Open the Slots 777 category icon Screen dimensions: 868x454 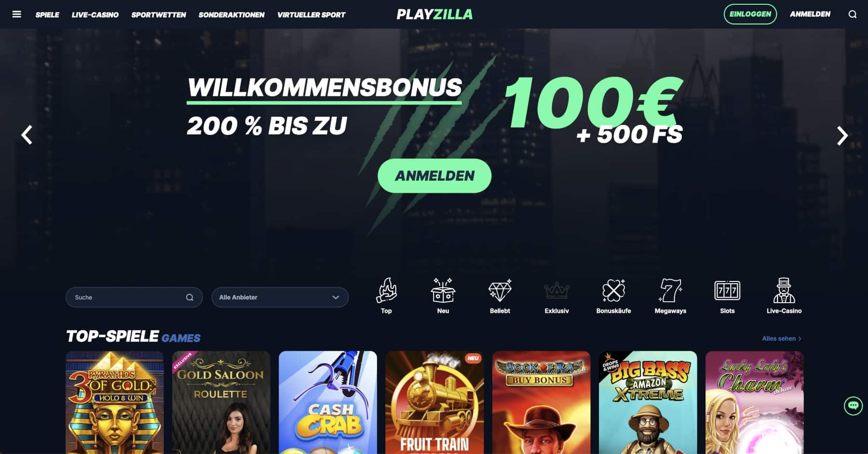(727, 291)
